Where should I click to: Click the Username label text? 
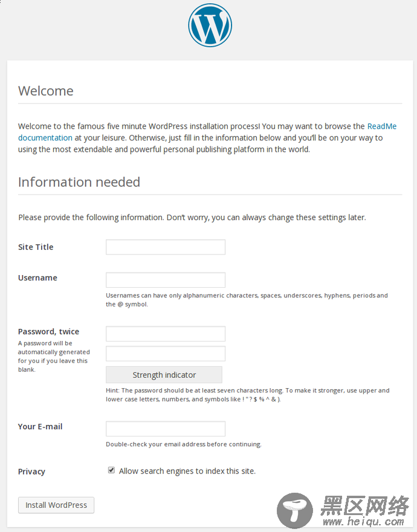[37, 278]
